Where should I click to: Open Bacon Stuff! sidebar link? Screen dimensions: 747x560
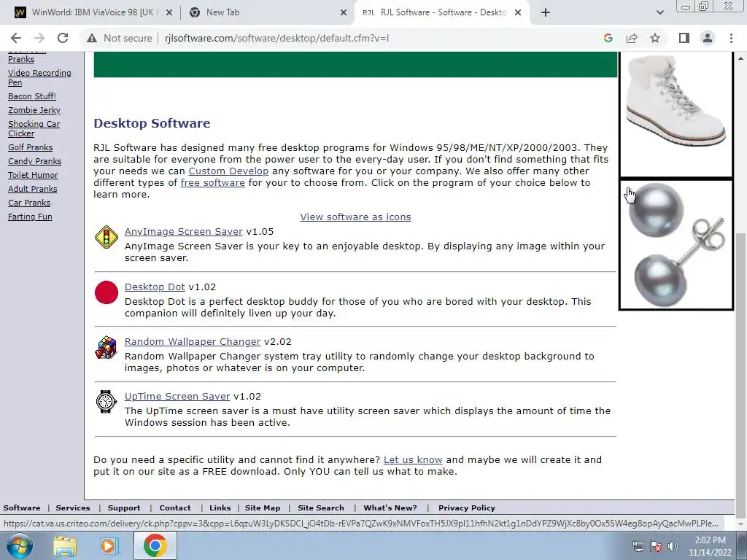click(32, 96)
